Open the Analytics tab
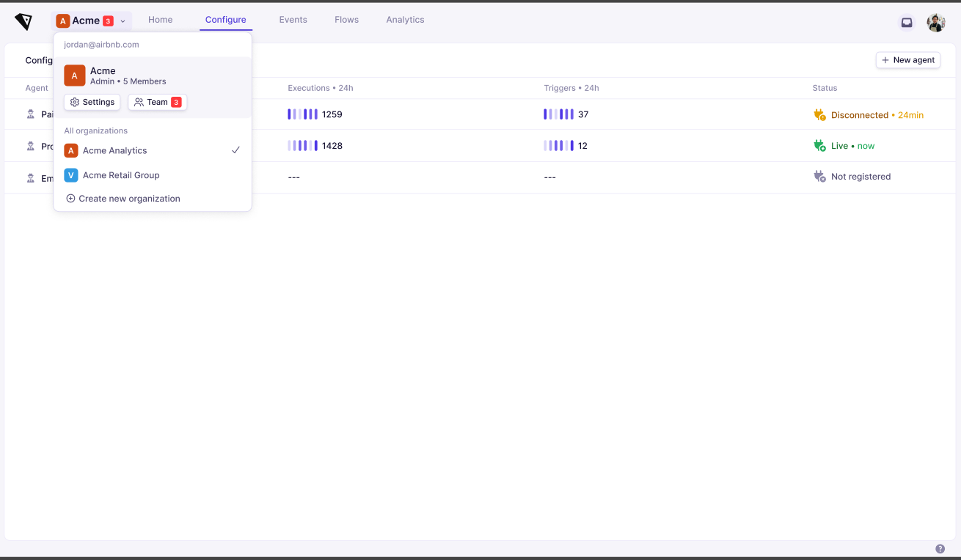The height and width of the screenshot is (560, 961). [405, 20]
